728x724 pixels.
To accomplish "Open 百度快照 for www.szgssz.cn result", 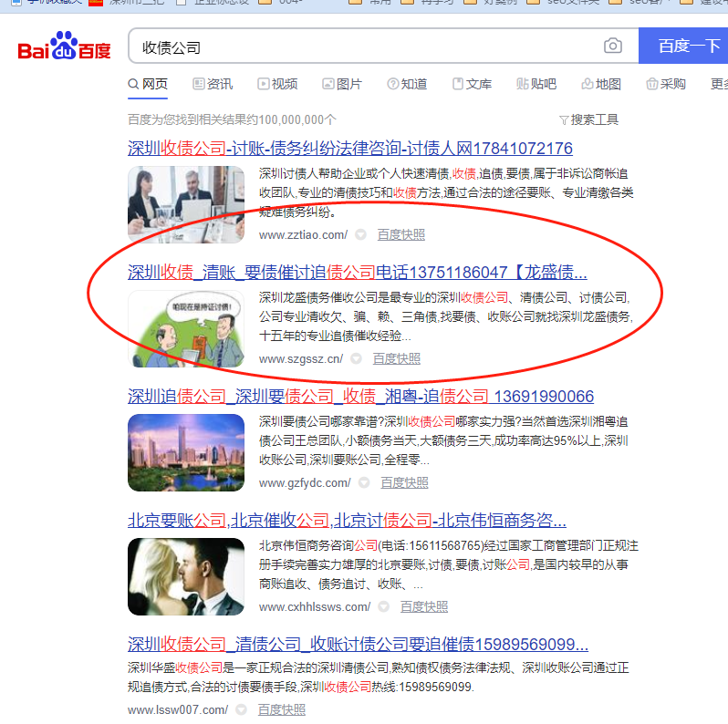I will [x=397, y=358].
